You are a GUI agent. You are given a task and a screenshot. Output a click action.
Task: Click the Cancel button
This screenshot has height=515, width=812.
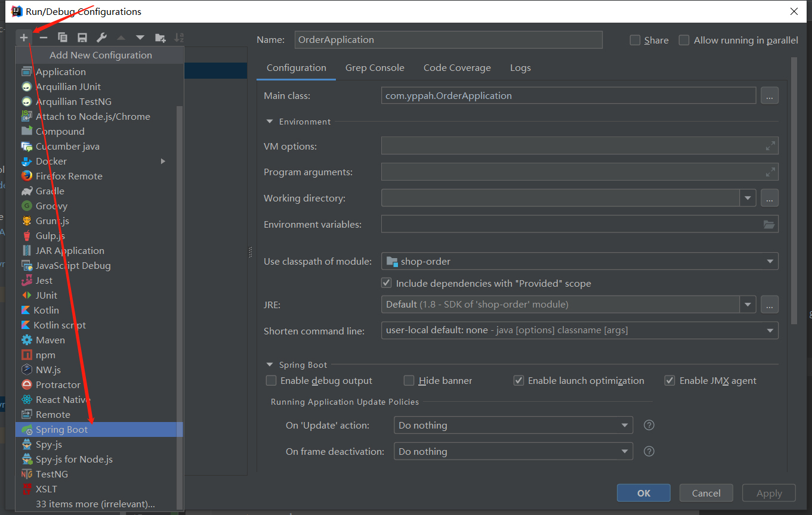(706, 493)
